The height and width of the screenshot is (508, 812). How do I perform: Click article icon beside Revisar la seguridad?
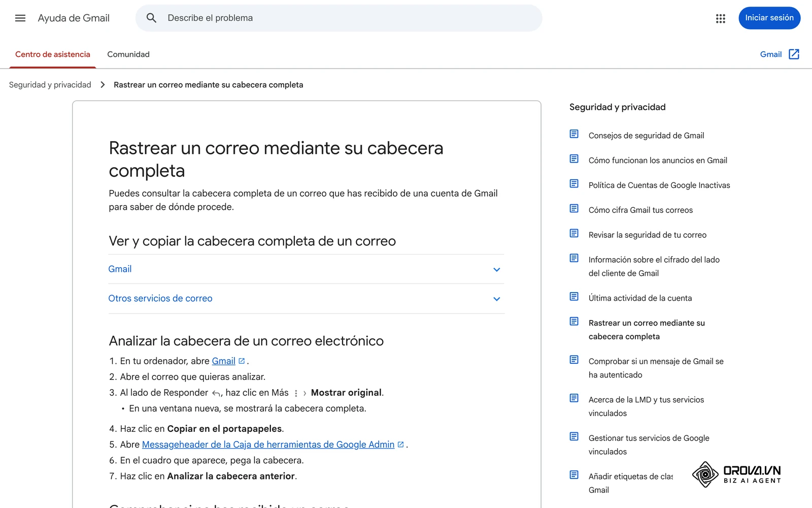point(574,234)
